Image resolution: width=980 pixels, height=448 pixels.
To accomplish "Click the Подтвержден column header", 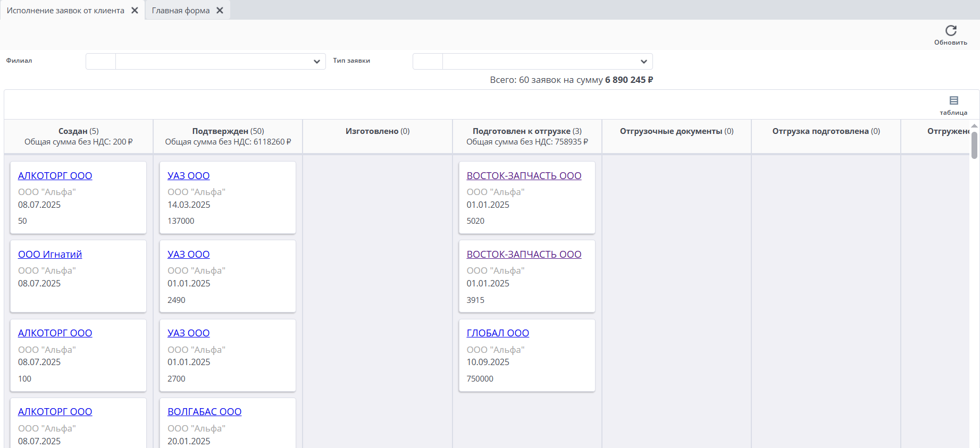I will tap(228, 137).
